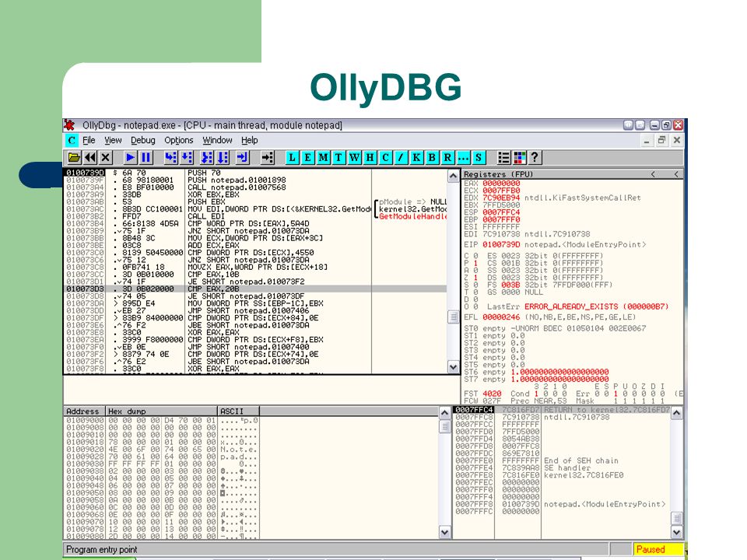Click ESP register value 0007FFC4
The width and height of the screenshot is (747, 560).
tap(501, 212)
